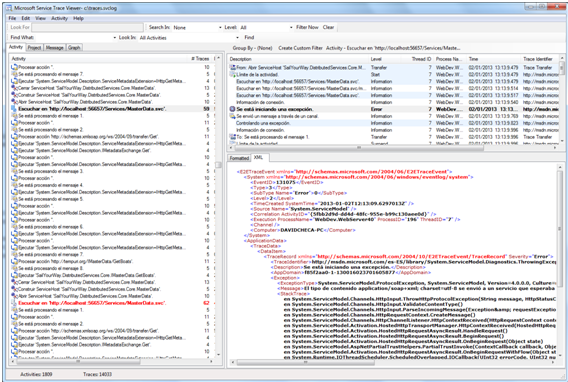Image resolution: width=568 pixels, height=382 pixels.
Task: Click icon beside 'Se está procesando el mensaje 6'
Action: [x=14, y=227]
